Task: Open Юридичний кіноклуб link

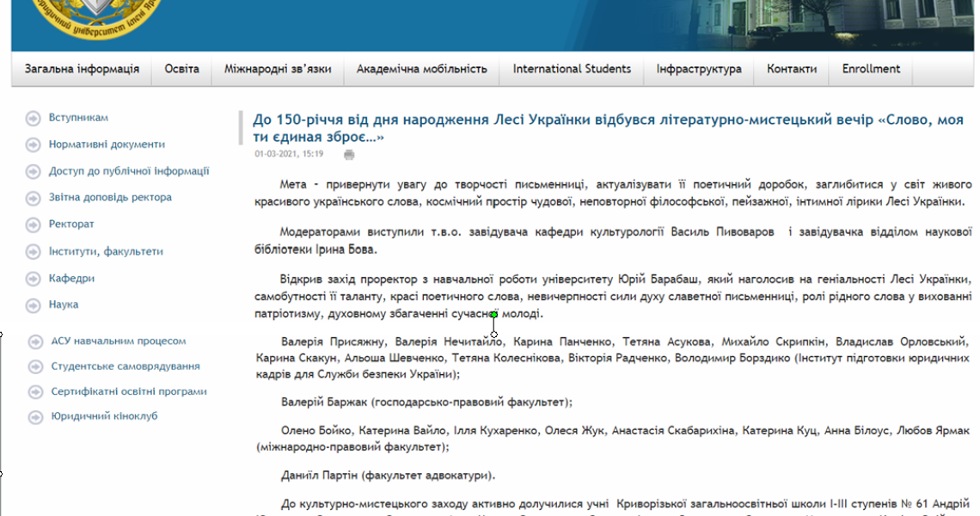Action: [x=104, y=416]
